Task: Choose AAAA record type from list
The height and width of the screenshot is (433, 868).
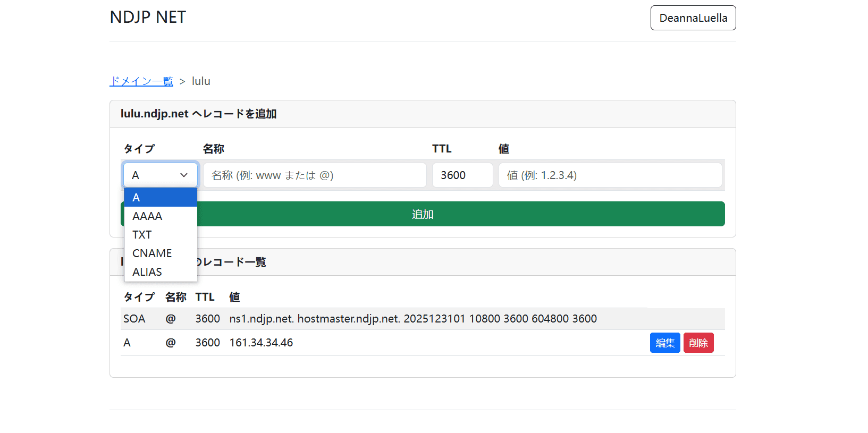Action: point(159,216)
